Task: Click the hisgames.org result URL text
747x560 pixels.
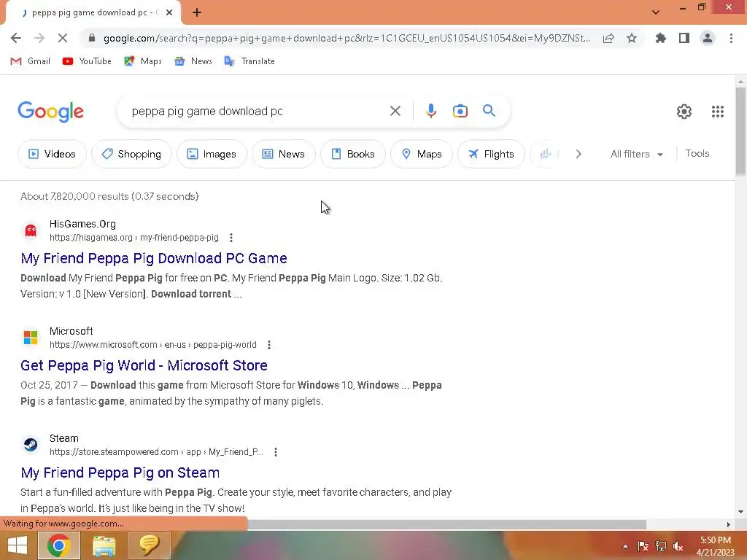Action: pyautogui.click(x=134, y=238)
